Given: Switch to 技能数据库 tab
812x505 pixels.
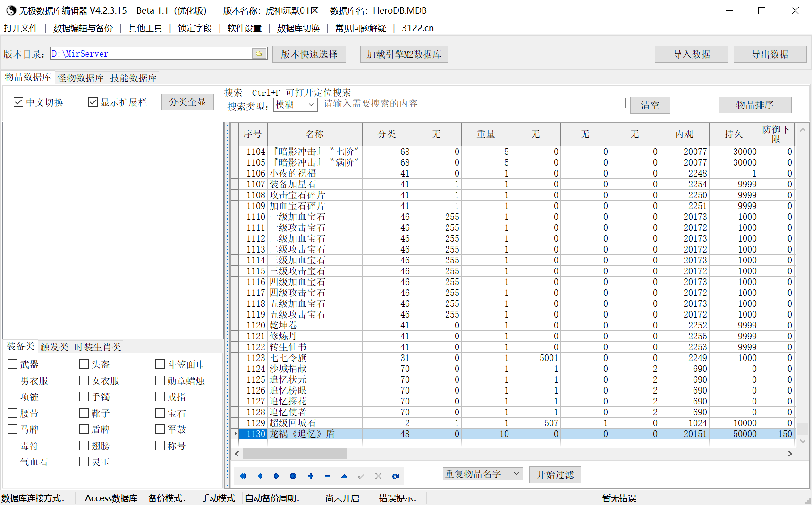Looking at the screenshot, I should pyautogui.click(x=134, y=78).
